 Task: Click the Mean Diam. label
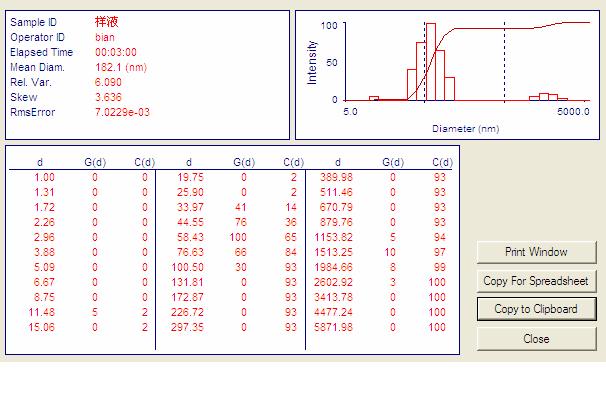37,67
